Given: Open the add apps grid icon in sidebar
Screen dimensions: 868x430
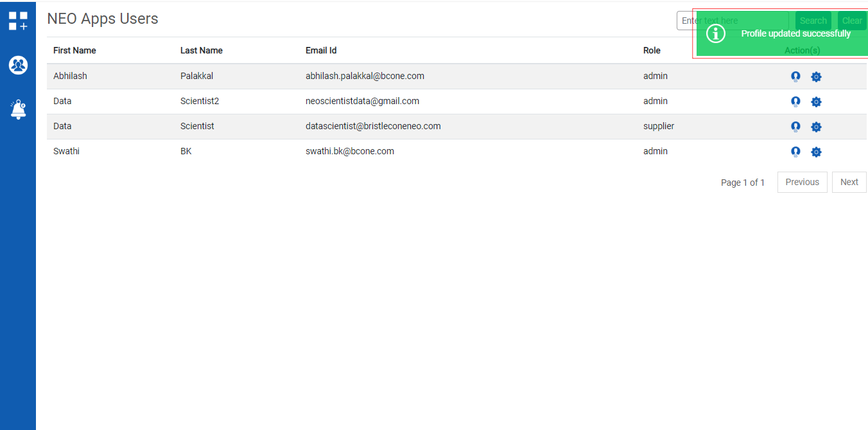Looking at the screenshot, I should [x=18, y=21].
